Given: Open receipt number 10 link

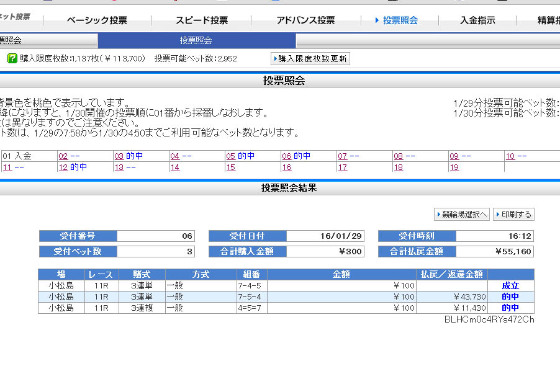Looking at the screenshot, I should (510, 156).
